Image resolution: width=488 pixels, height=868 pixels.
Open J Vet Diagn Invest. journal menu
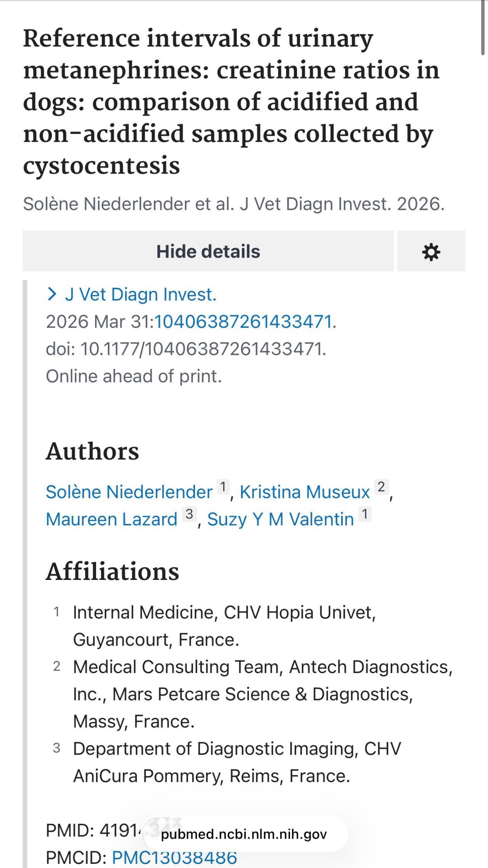click(x=141, y=295)
